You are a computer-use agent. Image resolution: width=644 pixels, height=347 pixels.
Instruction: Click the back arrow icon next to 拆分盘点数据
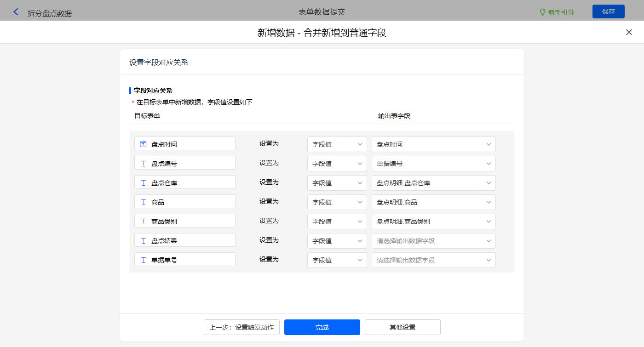pyautogui.click(x=16, y=12)
